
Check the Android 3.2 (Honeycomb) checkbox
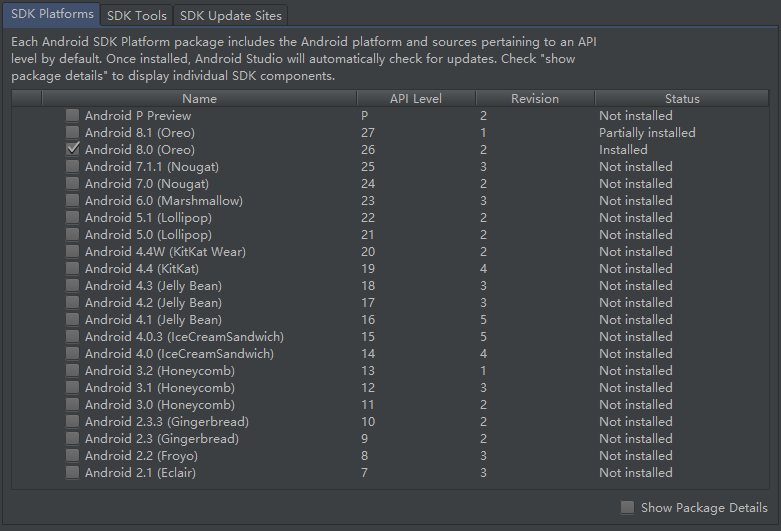(73, 371)
